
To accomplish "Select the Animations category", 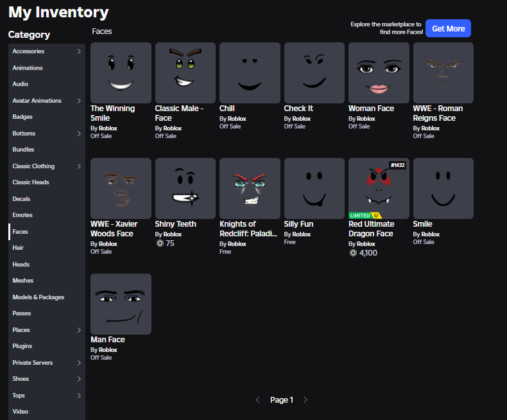I will click(47, 68).
